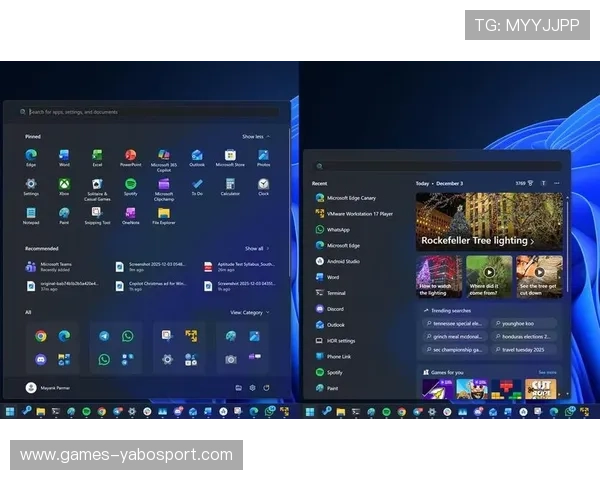Search trending 'tennessee special ele...'

(x=455, y=324)
